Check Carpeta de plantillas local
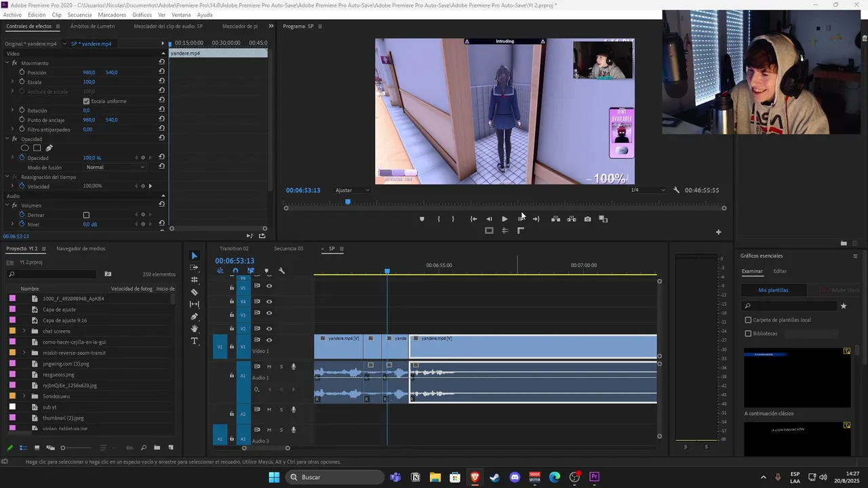868x488 pixels. point(748,320)
